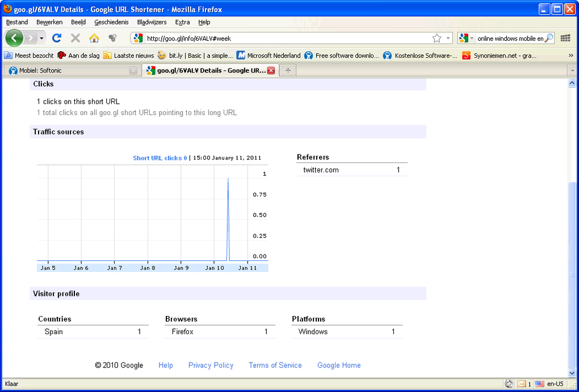
Task: Open the search engine selector dropdown
Action: pos(473,38)
